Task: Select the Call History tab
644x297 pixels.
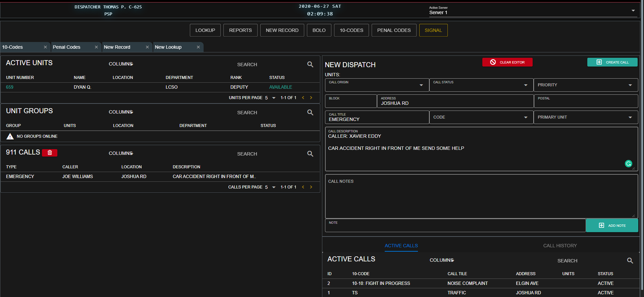Action: tap(560, 246)
